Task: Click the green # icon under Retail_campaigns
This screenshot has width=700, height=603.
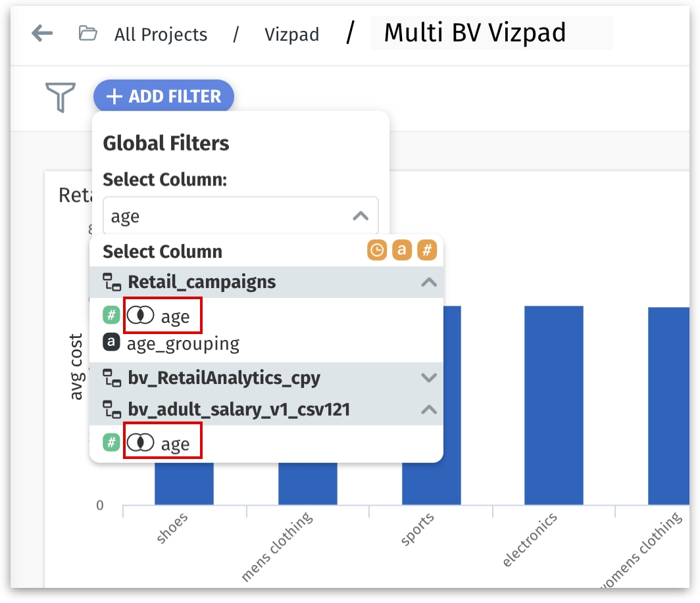Action: coord(111,316)
